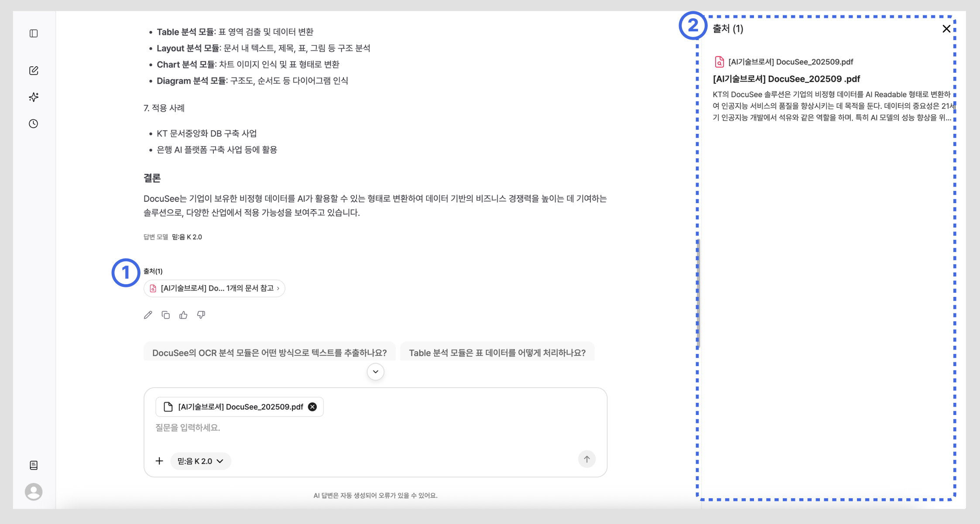980x524 pixels.
Task: Open the user profile avatar
Action: click(x=34, y=492)
